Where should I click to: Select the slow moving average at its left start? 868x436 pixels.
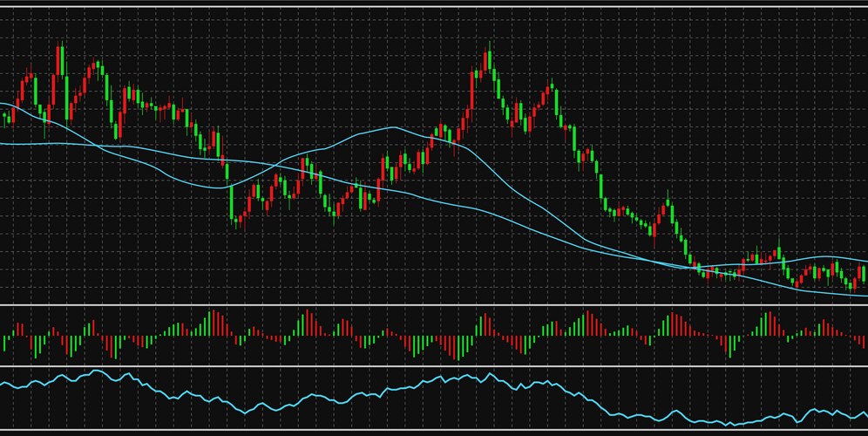click(x=4, y=143)
